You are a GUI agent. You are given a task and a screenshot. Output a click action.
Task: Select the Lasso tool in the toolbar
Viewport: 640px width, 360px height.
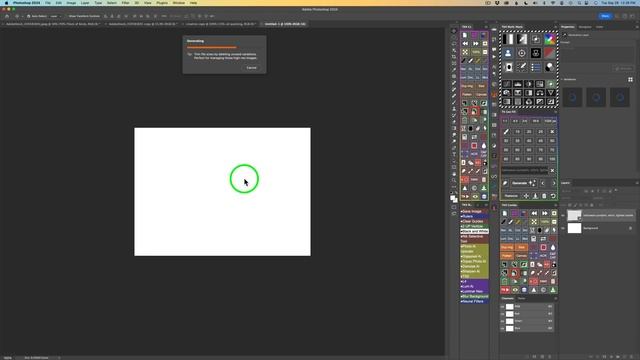pos(454,44)
